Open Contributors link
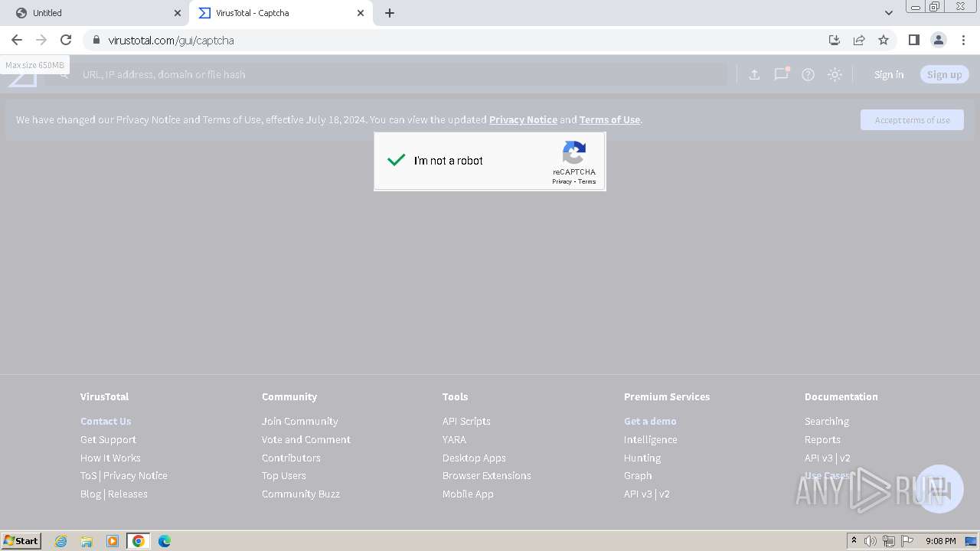The width and height of the screenshot is (980, 551). coord(291,458)
